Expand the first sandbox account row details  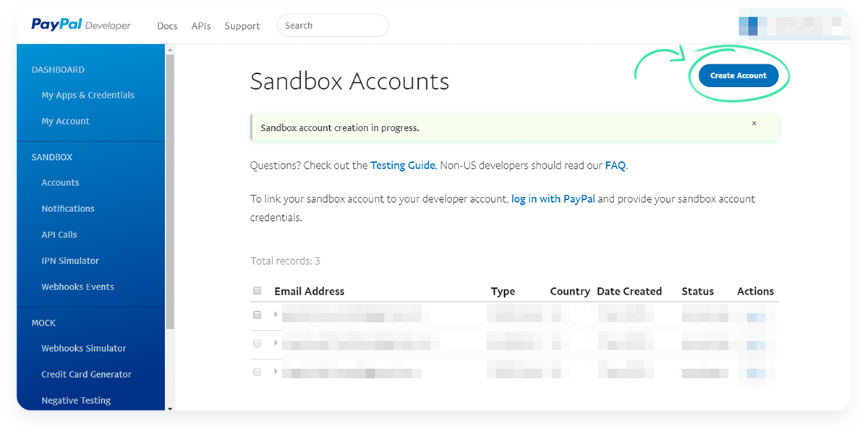pos(276,314)
